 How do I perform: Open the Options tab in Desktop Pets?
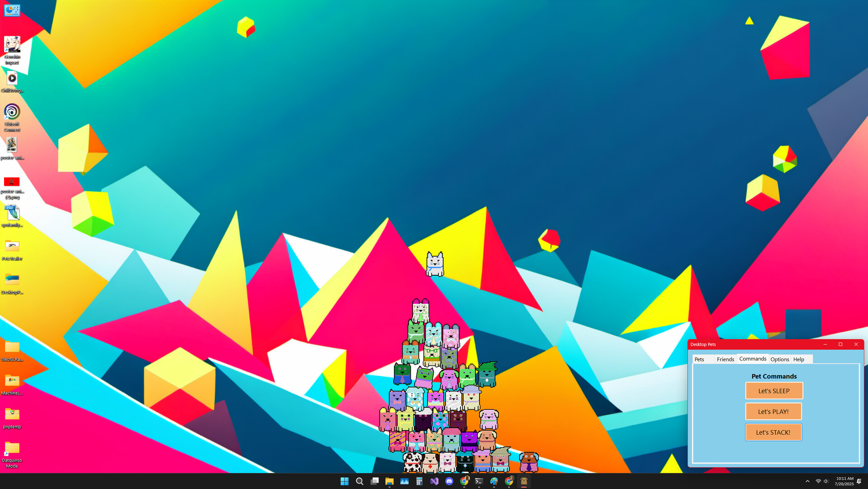[x=779, y=359]
